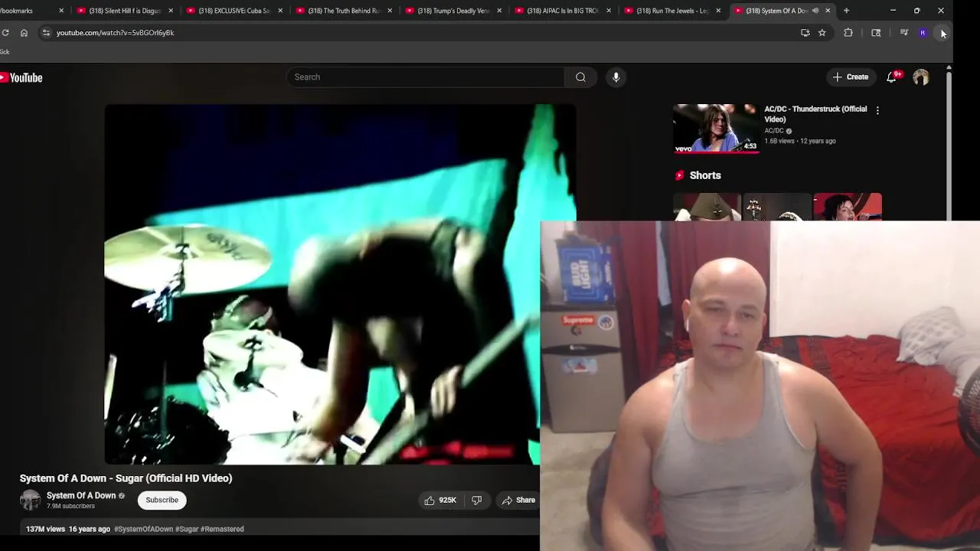980x551 pixels.
Task: Start voice search with microphone icon
Action: pyautogui.click(x=616, y=77)
